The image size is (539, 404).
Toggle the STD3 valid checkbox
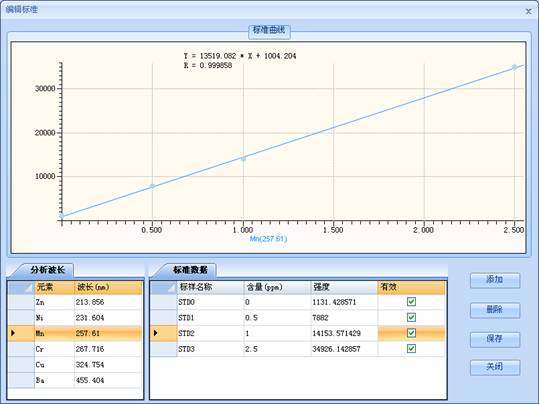pos(411,349)
